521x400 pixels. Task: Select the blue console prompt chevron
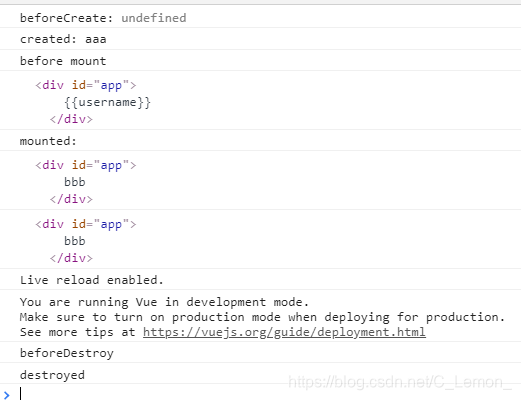pyautogui.click(x=7, y=395)
